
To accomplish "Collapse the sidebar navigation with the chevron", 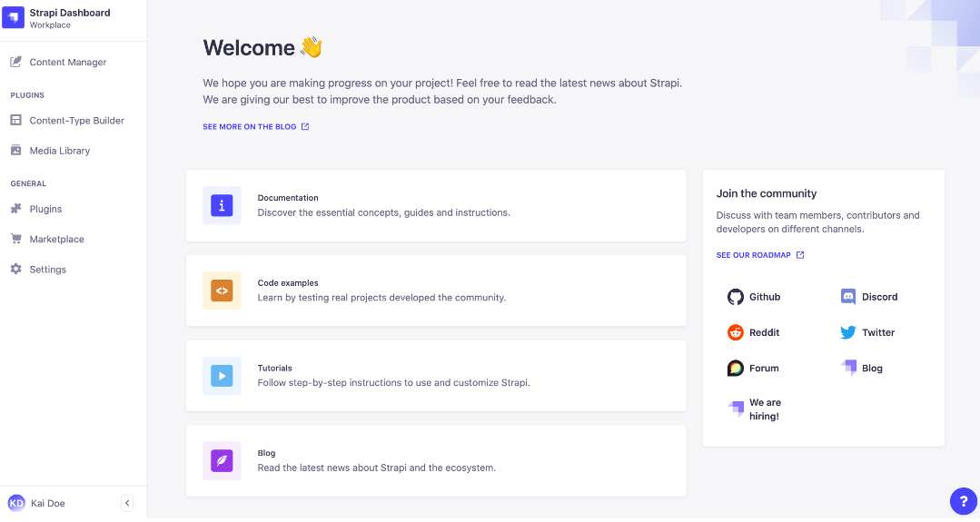I will 127,503.
